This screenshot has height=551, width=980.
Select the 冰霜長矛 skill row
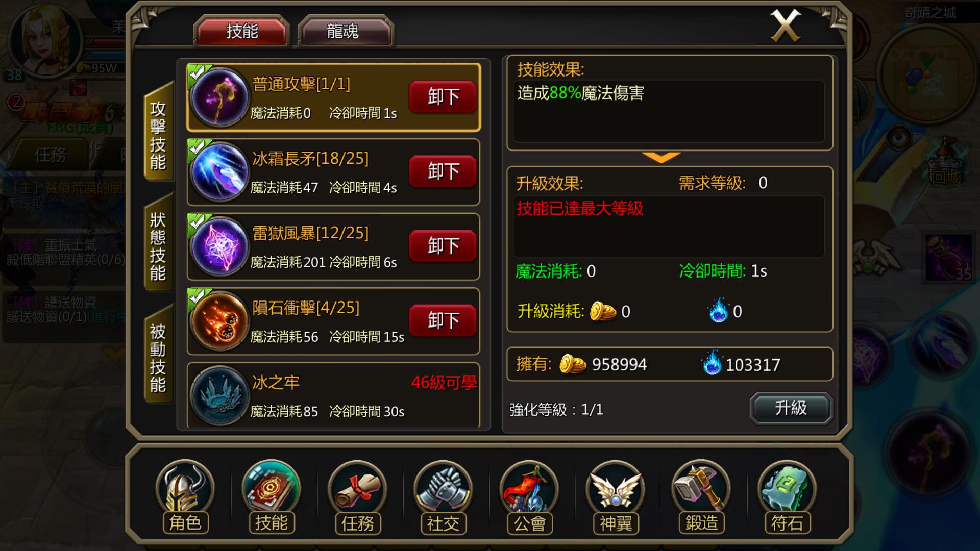(x=334, y=172)
